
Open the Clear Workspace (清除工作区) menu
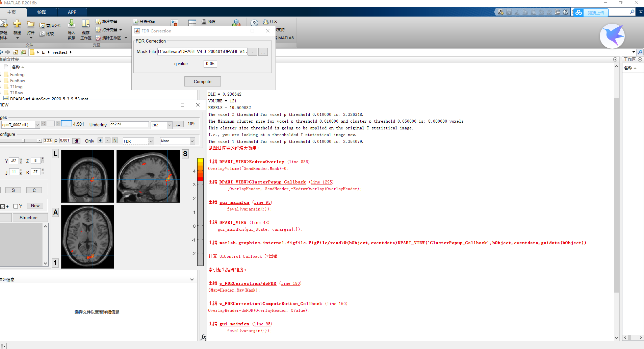(111, 38)
